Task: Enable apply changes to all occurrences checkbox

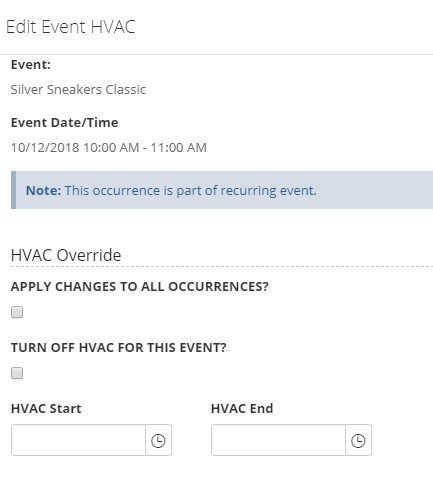Action: point(17,312)
